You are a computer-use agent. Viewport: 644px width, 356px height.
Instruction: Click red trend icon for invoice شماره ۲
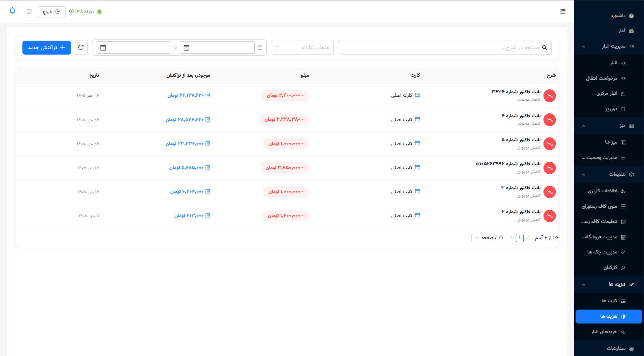[550, 216]
